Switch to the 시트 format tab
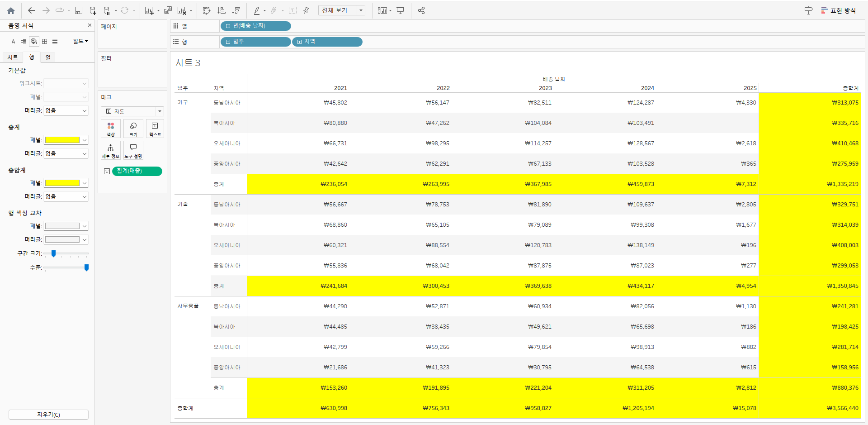 point(13,57)
